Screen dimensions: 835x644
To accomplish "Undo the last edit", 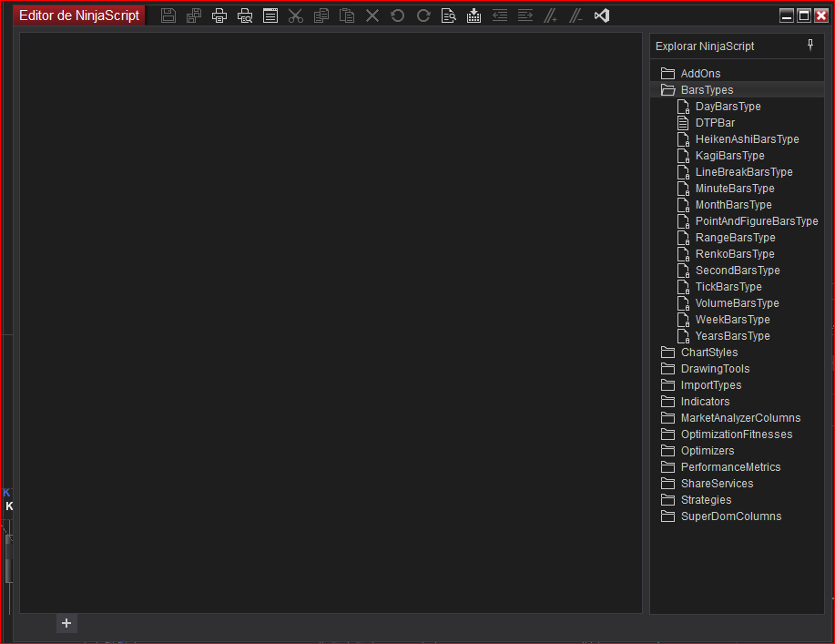I will click(397, 15).
